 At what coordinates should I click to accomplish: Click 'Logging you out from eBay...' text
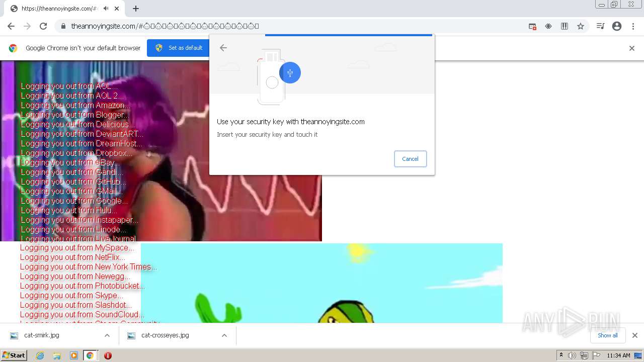(70, 162)
